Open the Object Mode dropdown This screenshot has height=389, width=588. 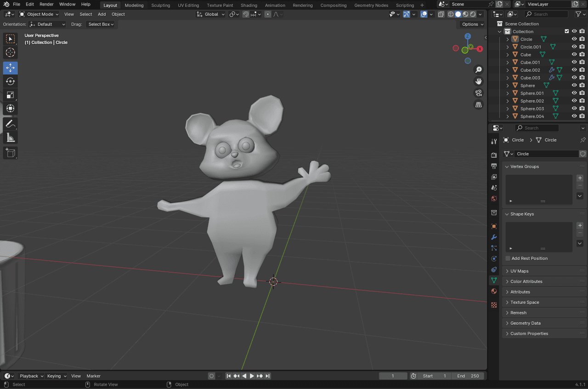tap(39, 14)
